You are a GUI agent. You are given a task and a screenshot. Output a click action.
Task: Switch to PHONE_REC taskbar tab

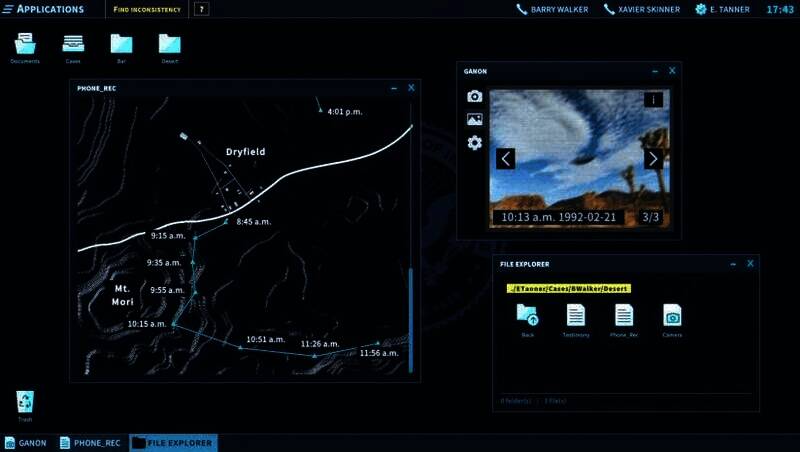point(91,443)
